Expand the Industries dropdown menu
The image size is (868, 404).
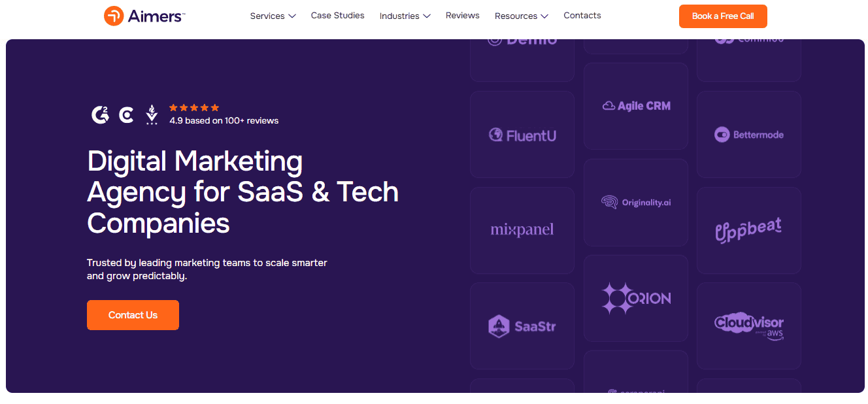405,16
